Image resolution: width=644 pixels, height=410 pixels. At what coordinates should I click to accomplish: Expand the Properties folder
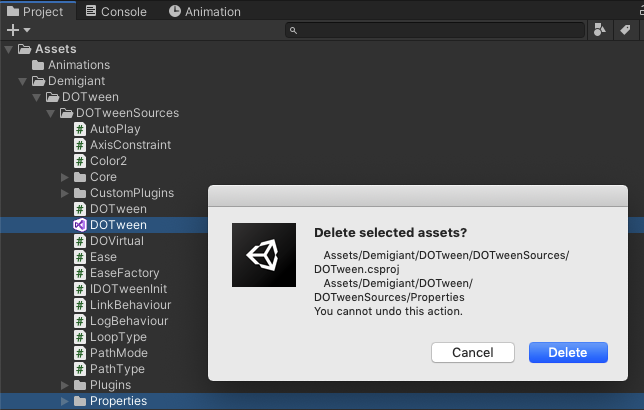64,401
